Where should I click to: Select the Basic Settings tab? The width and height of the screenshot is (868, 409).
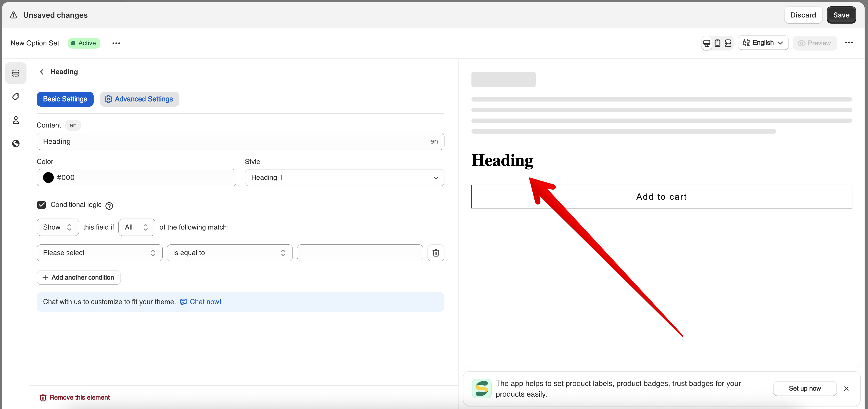click(65, 99)
